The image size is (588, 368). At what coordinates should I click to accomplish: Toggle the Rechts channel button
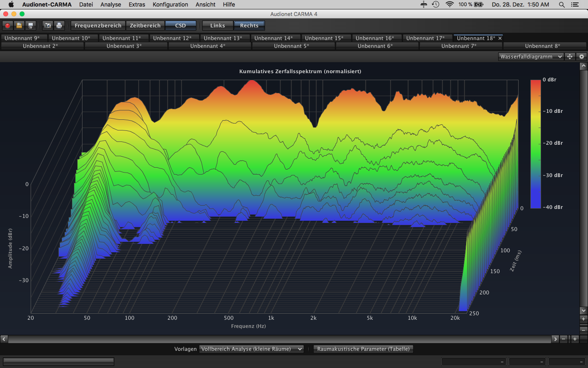click(249, 25)
